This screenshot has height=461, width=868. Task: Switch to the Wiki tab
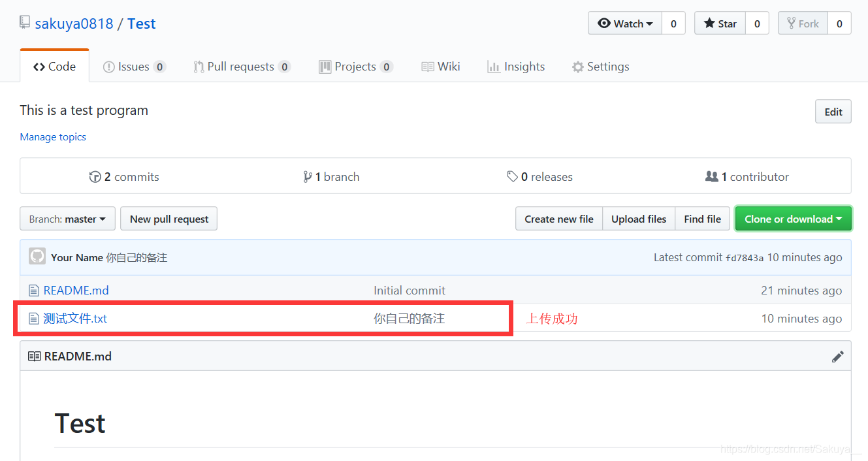[441, 67]
